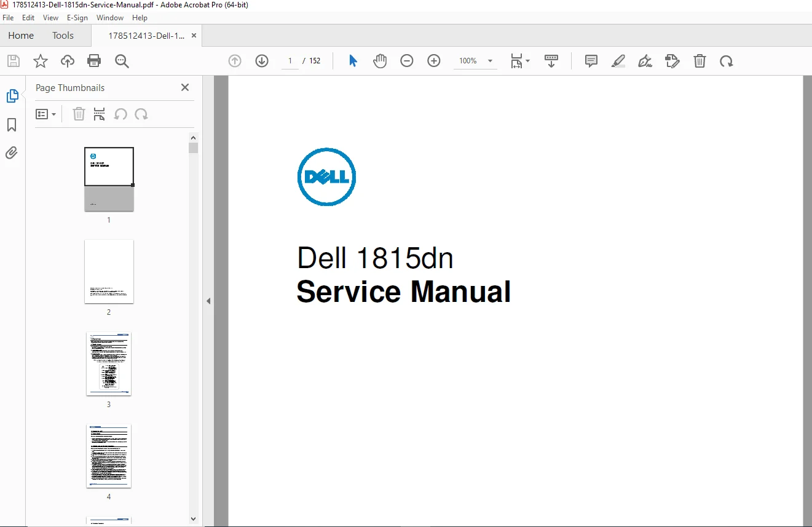Click the "Page Thumbnails" panel title

click(70, 88)
